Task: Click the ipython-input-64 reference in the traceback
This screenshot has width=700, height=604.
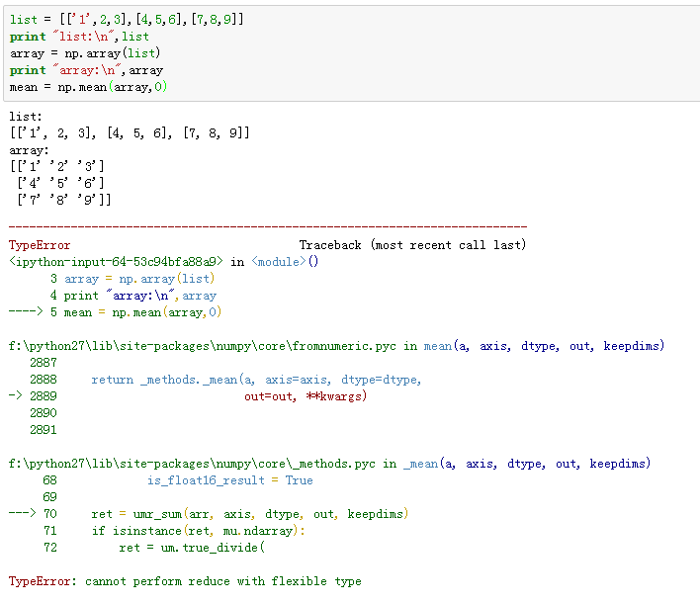Action: (115, 262)
